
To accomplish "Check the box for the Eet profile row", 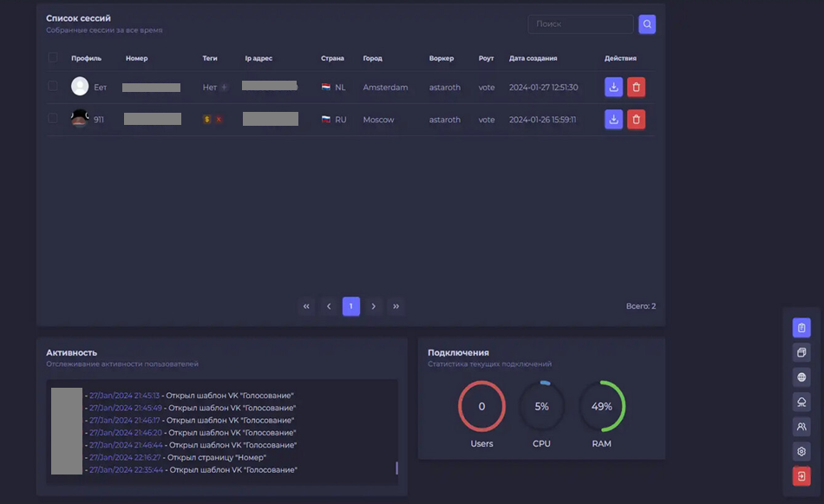I will 53,87.
